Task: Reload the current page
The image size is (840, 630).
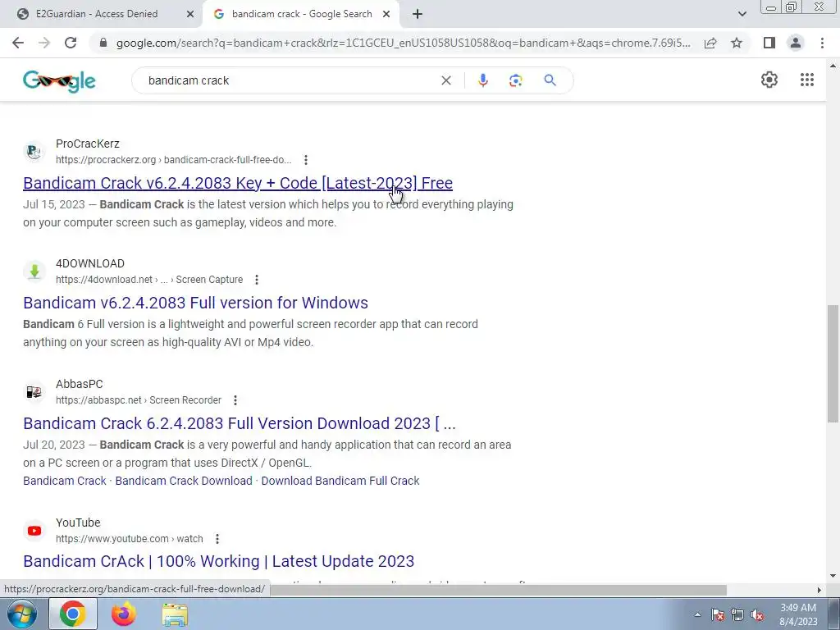Action: (71, 43)
